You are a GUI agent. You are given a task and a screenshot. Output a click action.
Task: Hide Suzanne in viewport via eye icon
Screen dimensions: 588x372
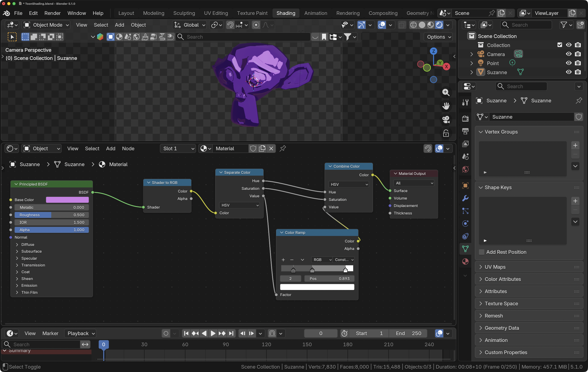click(x=569, y=72)
